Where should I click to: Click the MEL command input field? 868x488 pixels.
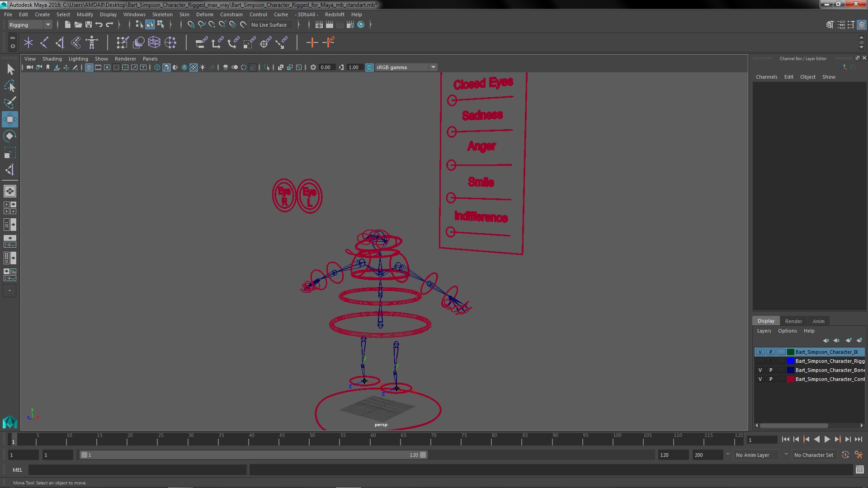click(x=137, y=470)
